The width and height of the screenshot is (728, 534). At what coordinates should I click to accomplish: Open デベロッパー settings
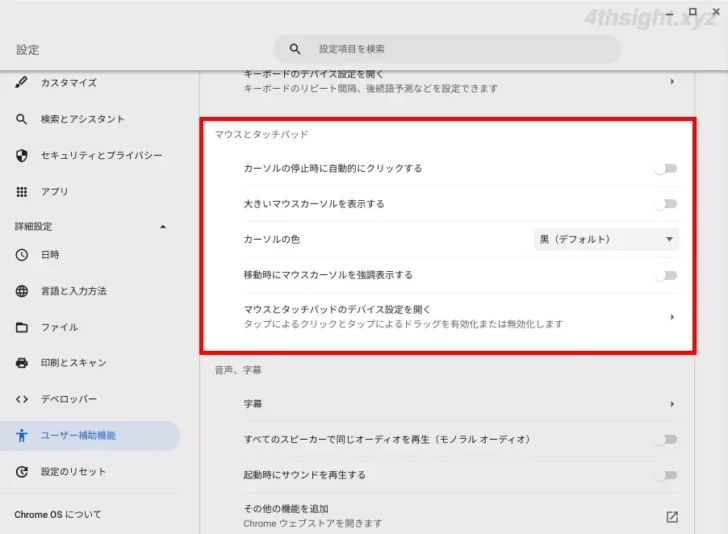[69, 399]
